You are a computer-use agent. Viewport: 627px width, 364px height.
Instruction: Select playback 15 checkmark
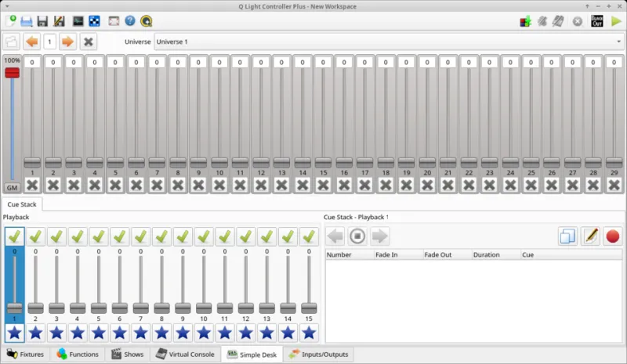pyautogui.click(x=309, y=236)
